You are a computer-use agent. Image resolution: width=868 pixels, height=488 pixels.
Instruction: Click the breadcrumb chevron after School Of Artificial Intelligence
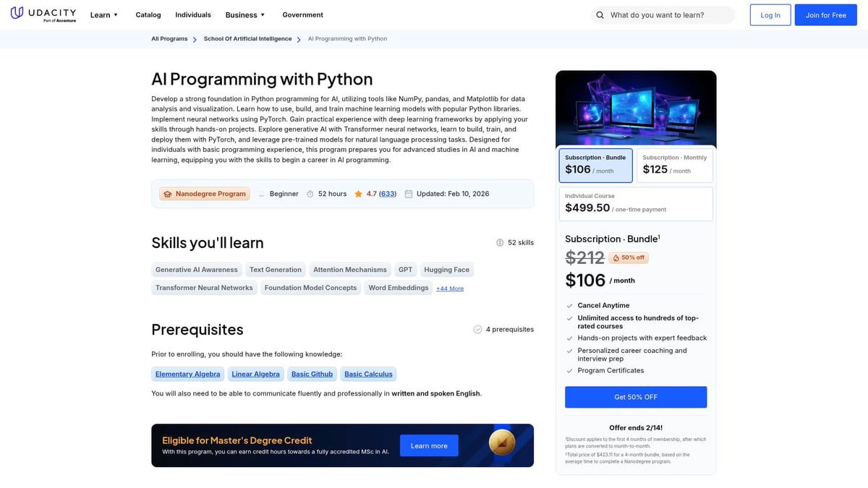[x=299, y=39]
